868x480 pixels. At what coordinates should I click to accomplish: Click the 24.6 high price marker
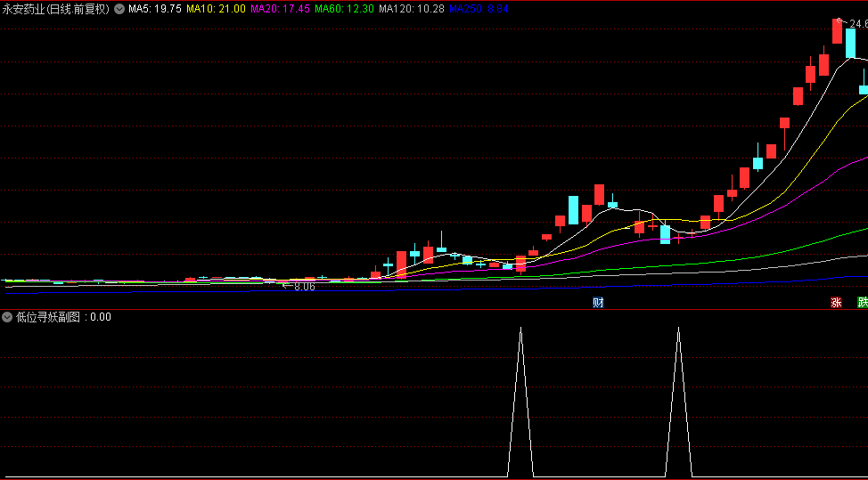[857, 24]
